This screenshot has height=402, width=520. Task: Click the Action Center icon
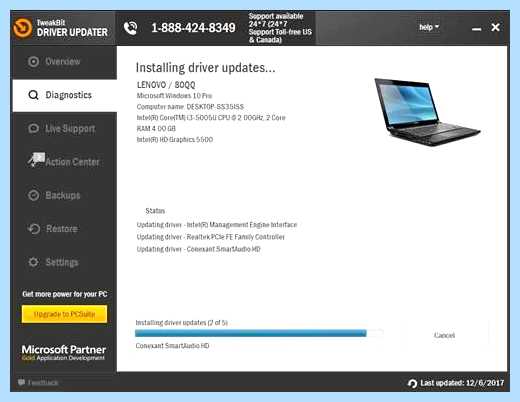click(36, 160)
